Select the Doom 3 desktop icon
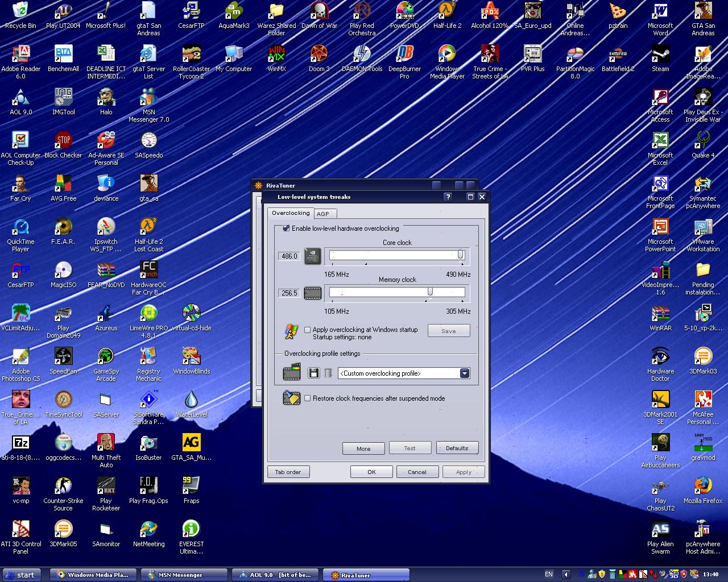The width and height of the screenshot is (728, 582). tap(319, 59)
